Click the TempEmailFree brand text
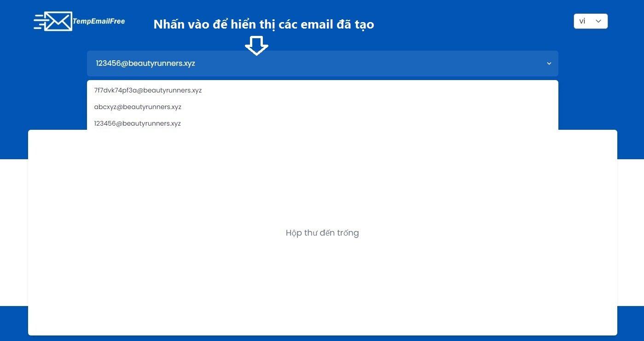The image size is (644, 341). (99, 21)
